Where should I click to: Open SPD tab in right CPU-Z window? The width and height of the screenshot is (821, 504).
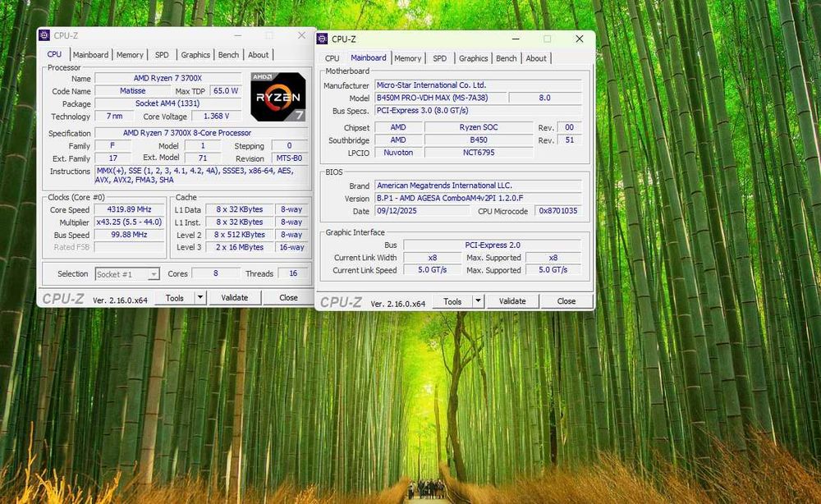click(440, 58)
